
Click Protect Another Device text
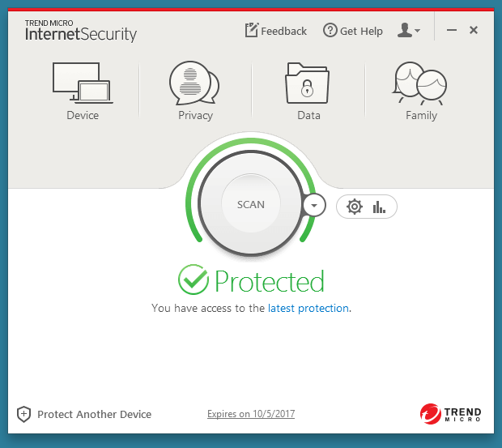pyautogui.click(x=94, y=414)
